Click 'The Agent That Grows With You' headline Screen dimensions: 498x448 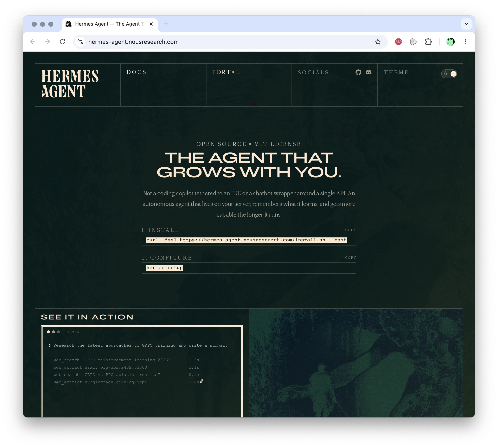point(249,165)
